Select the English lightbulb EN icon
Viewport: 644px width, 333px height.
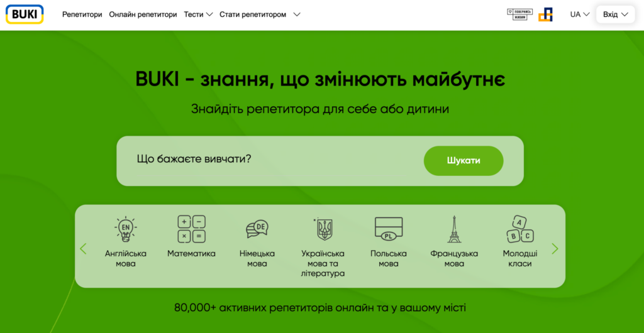[x=126, y=229]
